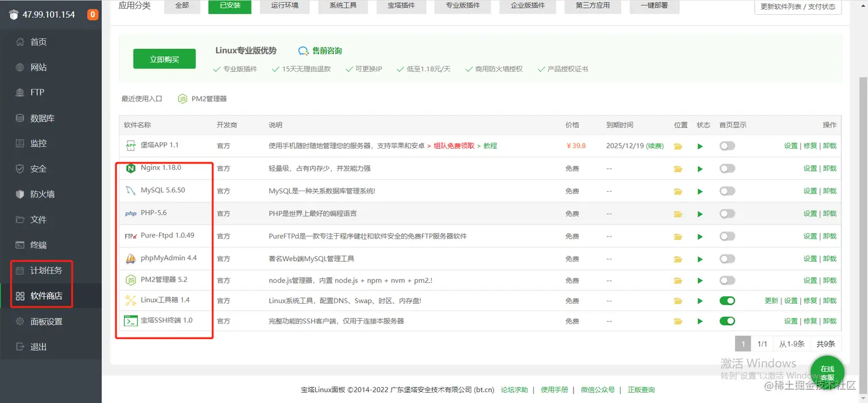This screenshot has height=403, width=868.
Task: Click the MySQL dolphin icon
Action: [x=130, y=191]
